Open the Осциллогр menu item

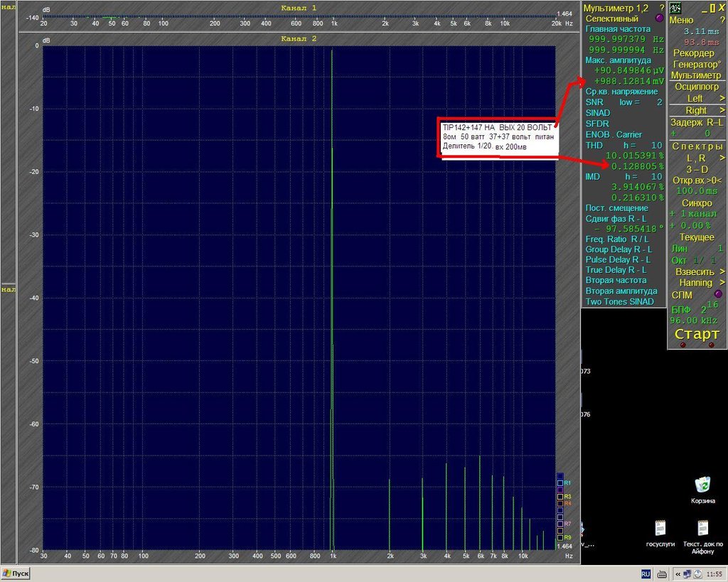[697, 87]
